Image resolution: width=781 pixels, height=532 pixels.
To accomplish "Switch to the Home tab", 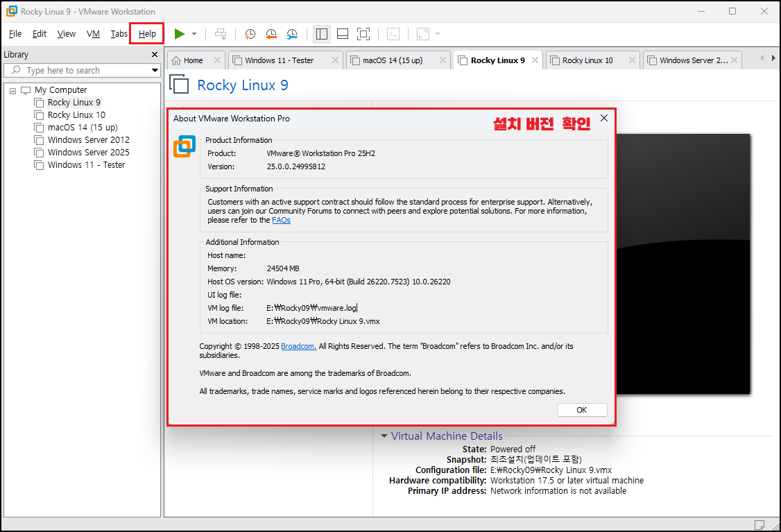I will point(193,60).
